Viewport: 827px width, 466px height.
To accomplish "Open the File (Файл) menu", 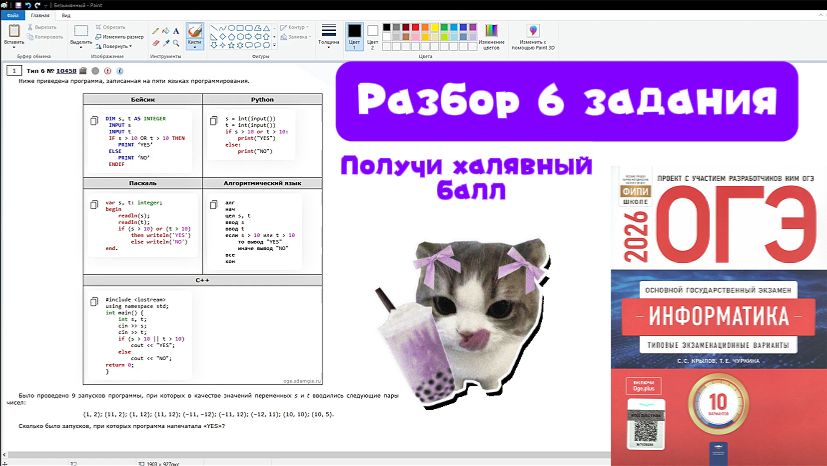I will [13, 15].
